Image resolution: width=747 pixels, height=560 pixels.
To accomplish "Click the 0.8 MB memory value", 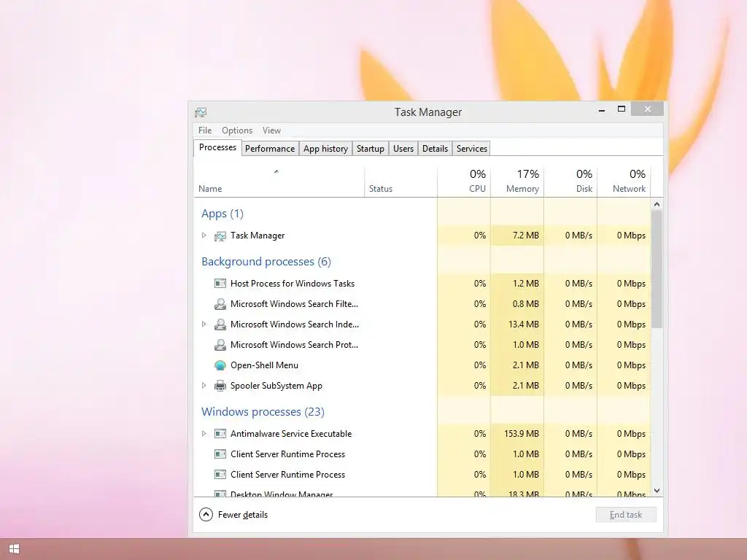I will pos(526,304).
